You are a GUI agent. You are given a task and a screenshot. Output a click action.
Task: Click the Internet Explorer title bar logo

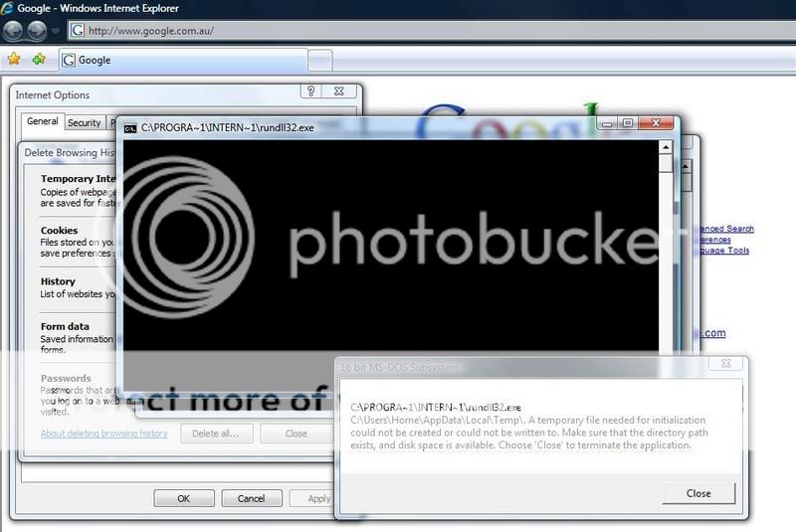7,8
